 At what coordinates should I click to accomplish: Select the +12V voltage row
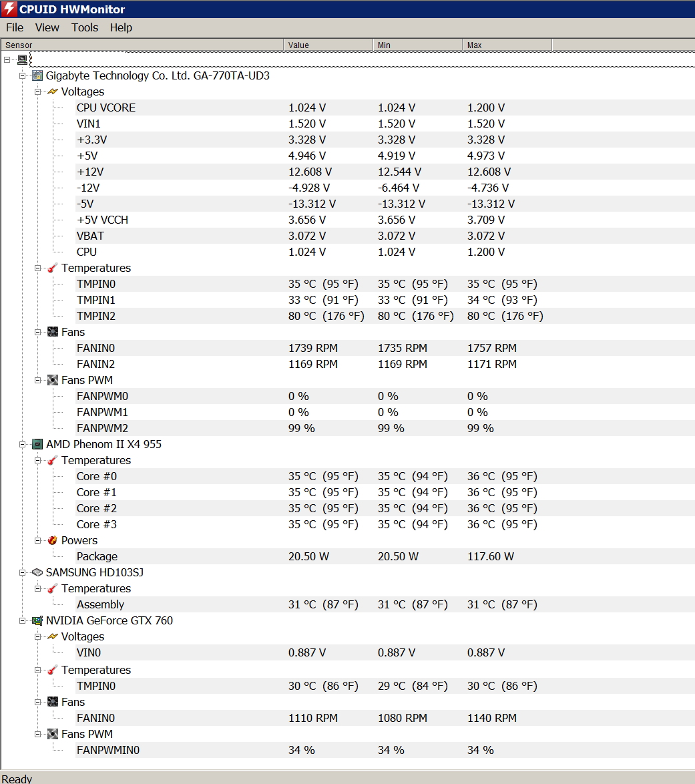click(385, 172)
